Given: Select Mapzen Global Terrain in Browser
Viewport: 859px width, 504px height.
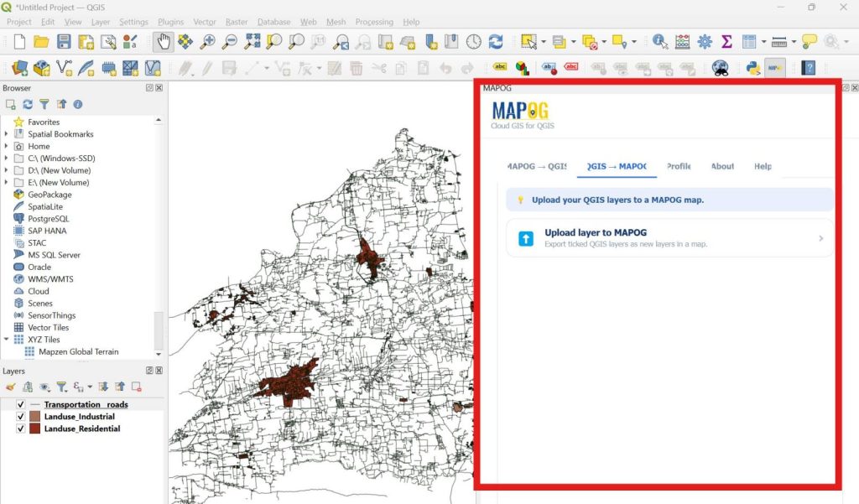Looking at the screenshot, I should coord(78,351).
